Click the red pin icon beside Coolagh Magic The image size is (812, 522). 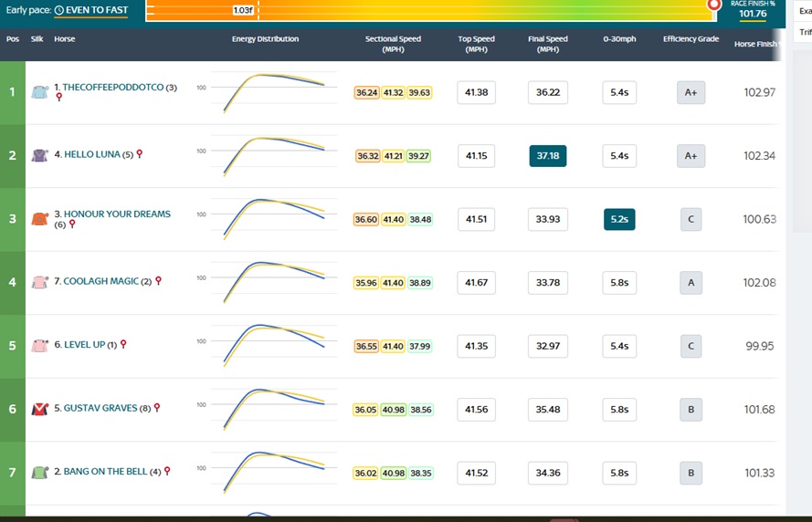click(158, 281)
